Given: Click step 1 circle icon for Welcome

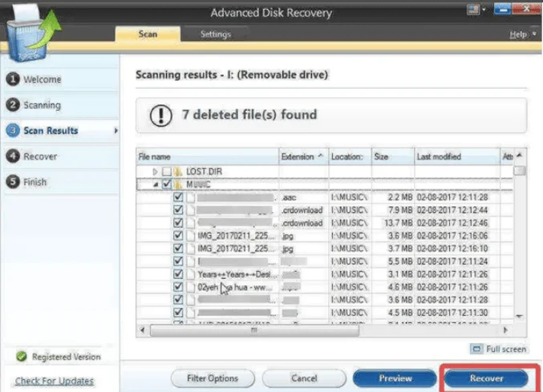Looking at the screenshot, I should tap(13, 79).
